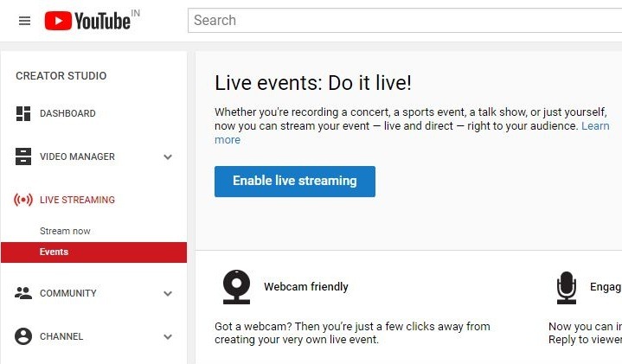This screenshot has height=364, width=622.
Task: Open the Channel sidebar item
Action: pos(61,336)
